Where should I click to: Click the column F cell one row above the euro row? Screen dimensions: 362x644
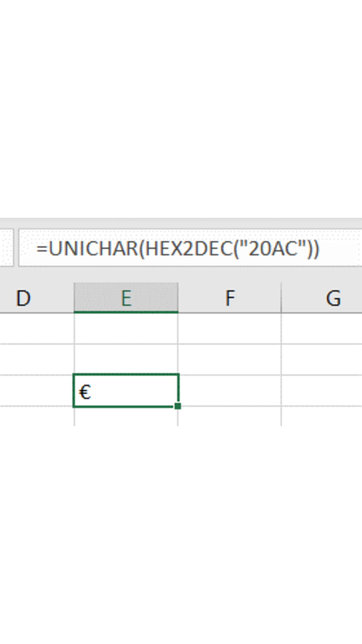[230, 360]
